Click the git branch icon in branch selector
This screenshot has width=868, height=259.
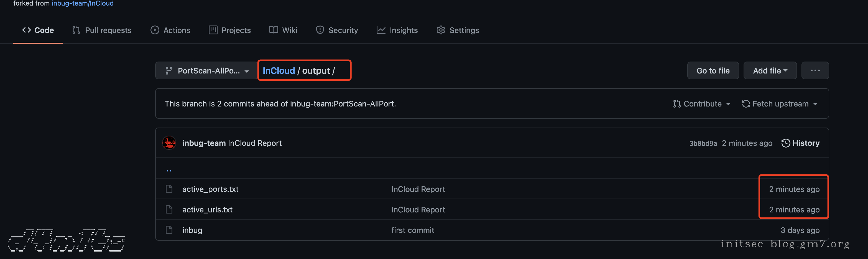tap(169, 70)
